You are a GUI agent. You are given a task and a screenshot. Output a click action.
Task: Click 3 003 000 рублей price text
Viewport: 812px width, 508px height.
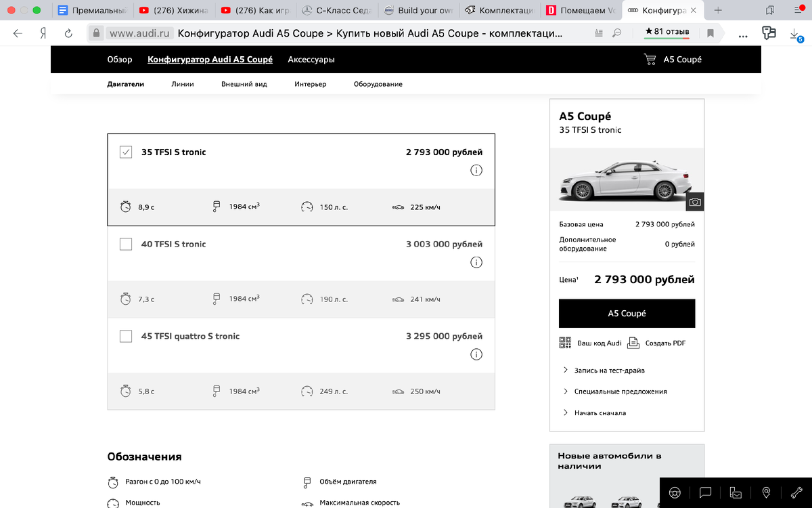point(445,244)
